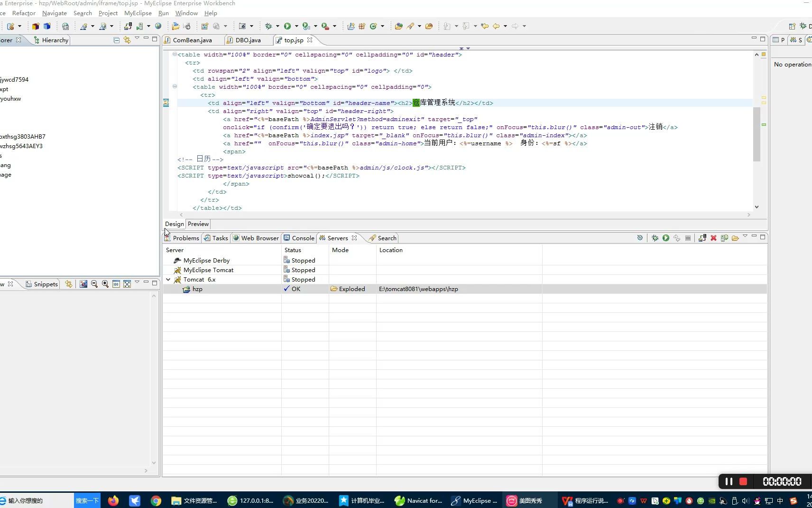812x508 pixels.
Task: Open the New wizard dropdown arrow
Action: tap(19, 26)
